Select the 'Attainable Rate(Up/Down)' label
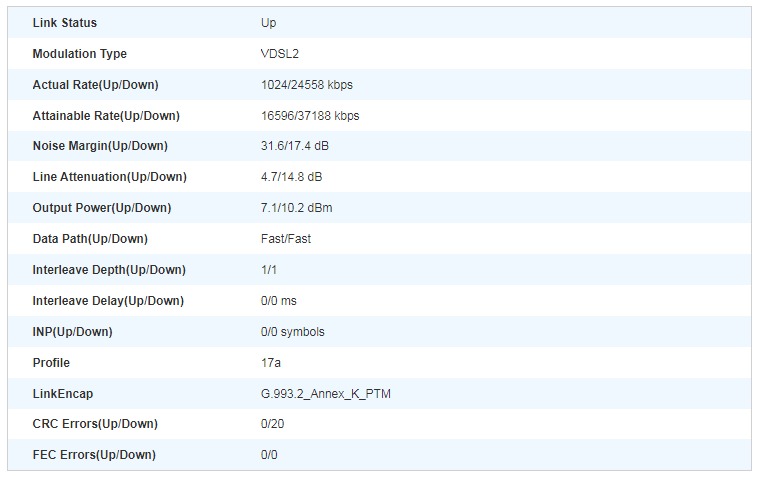 click(x=106, y=116)
